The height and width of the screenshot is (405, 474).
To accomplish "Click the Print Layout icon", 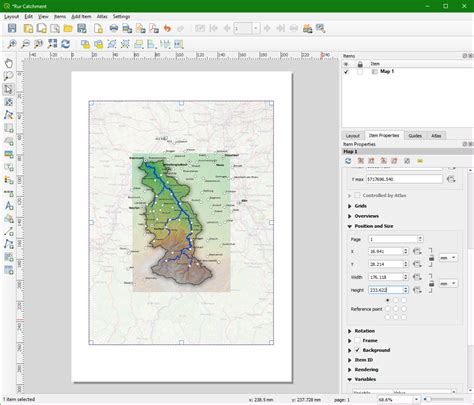I will [x=114, y=28].
